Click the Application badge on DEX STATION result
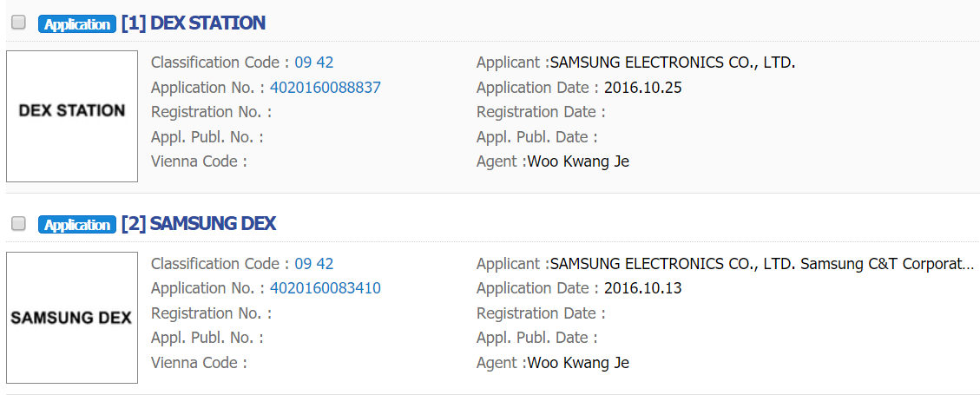The width and height of the screenshot is (980, 395). pos(77,24)
